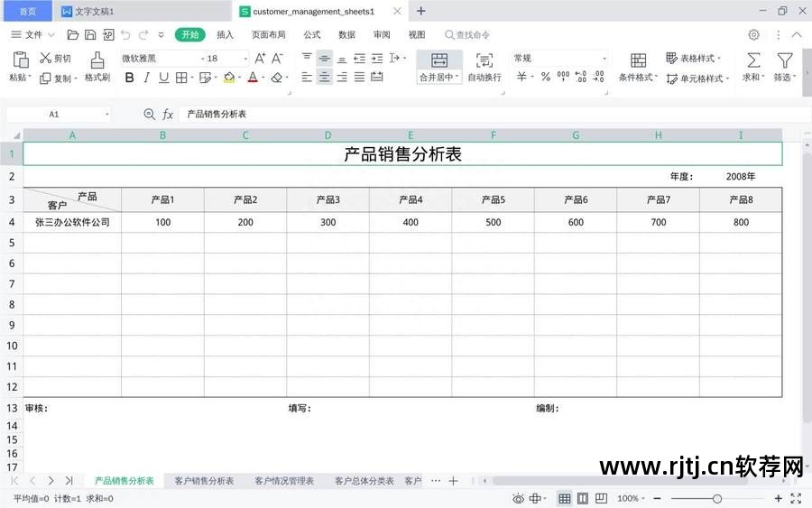This screenshot has height=508, width=812.
Task: Increase the cell indent
Action: click(x=377, y=58)
